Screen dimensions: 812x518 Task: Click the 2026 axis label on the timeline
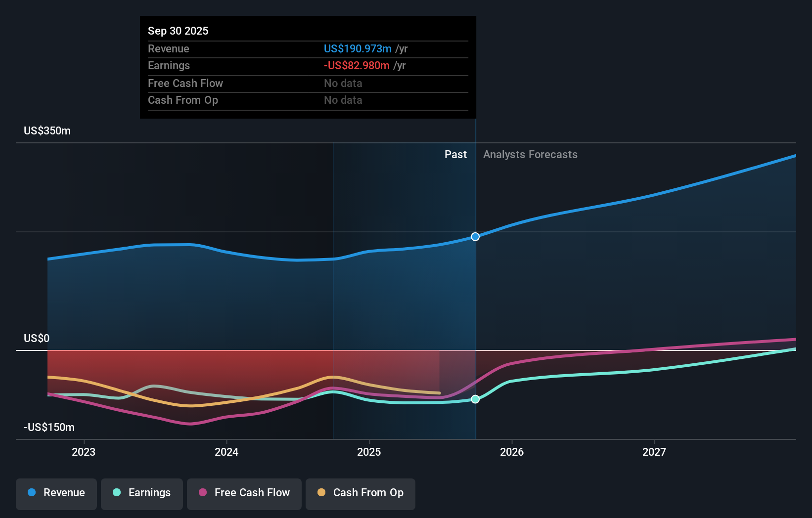click(x=512, y=451)
